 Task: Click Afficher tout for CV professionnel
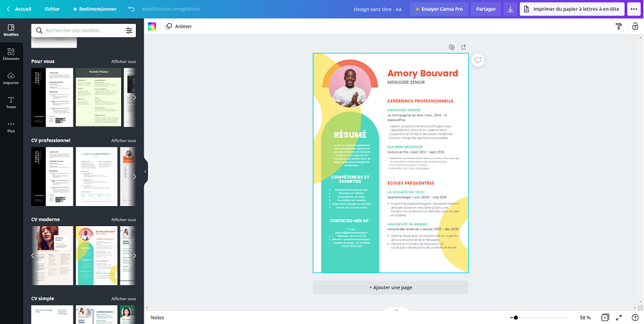(124, 140)
